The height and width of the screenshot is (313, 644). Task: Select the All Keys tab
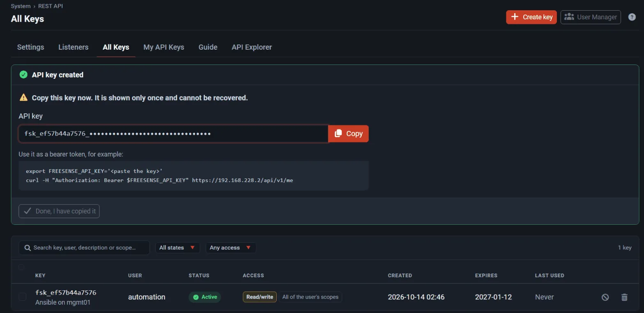pos(116,47)
